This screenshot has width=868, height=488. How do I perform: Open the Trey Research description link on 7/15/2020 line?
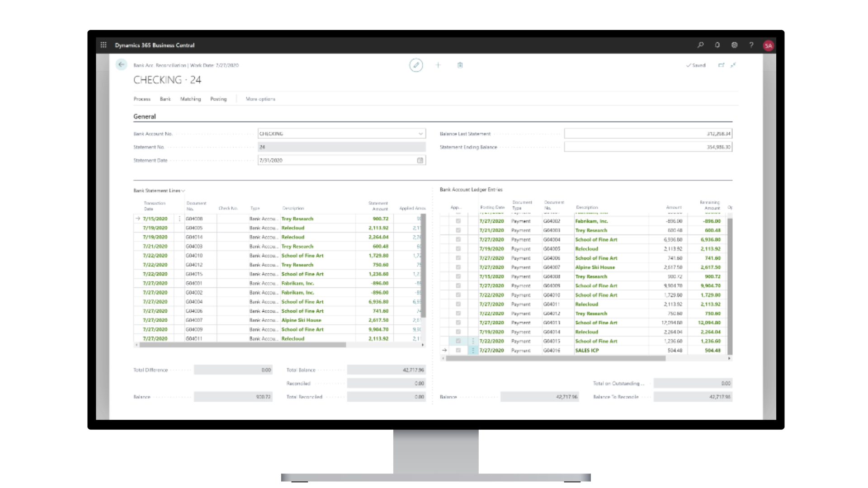point(297,219)
